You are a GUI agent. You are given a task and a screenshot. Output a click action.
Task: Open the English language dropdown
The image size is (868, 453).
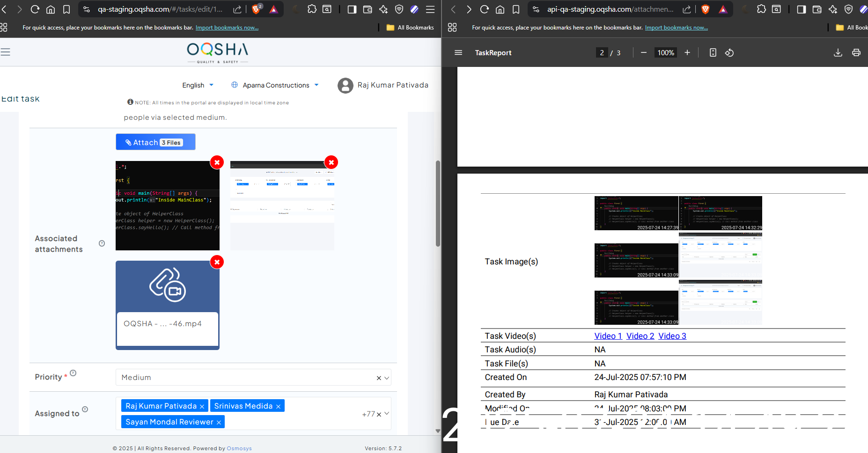198,85
